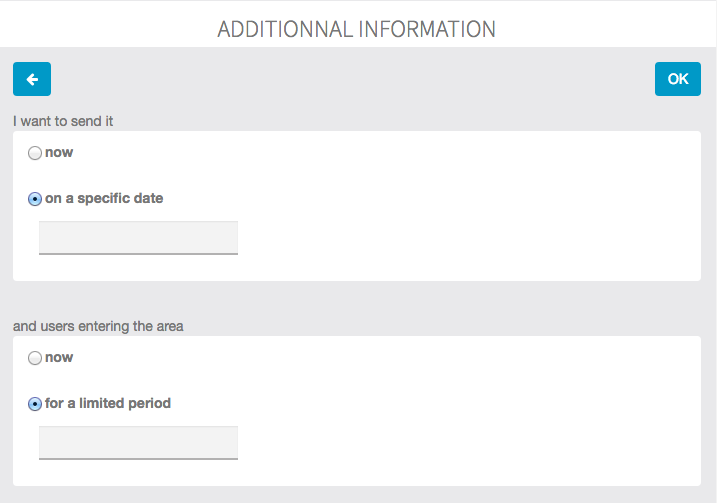Click the "for a limited period" label text
The width and height of the screenshot is (717, 503).
coord(108,404)
